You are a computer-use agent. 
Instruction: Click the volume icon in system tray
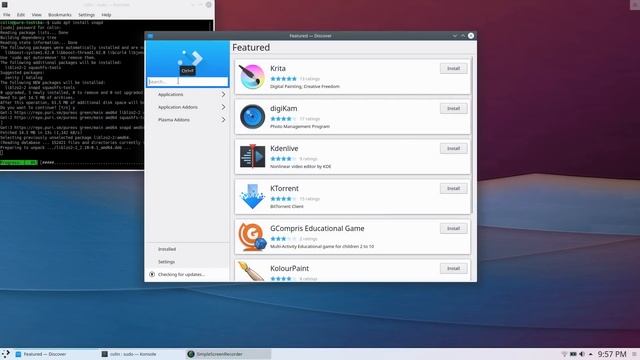tap(582, 354)
